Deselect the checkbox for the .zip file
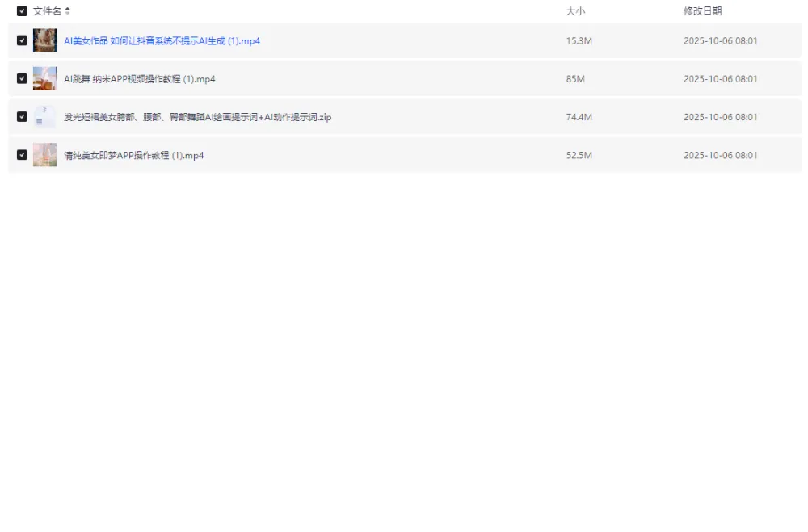The width and height of the screenshot is (808, 532). [x=22, y=117]
